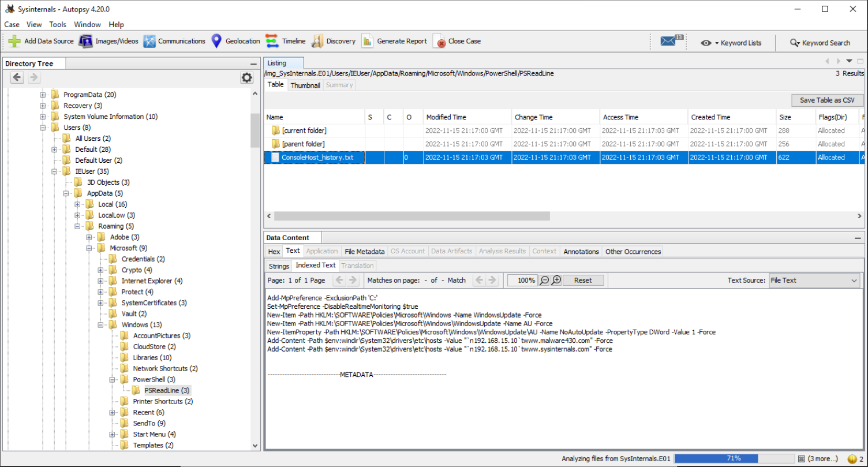Expand the ProgramData folder node
Screen dimensions: 868x467
[x=43, y=95]
